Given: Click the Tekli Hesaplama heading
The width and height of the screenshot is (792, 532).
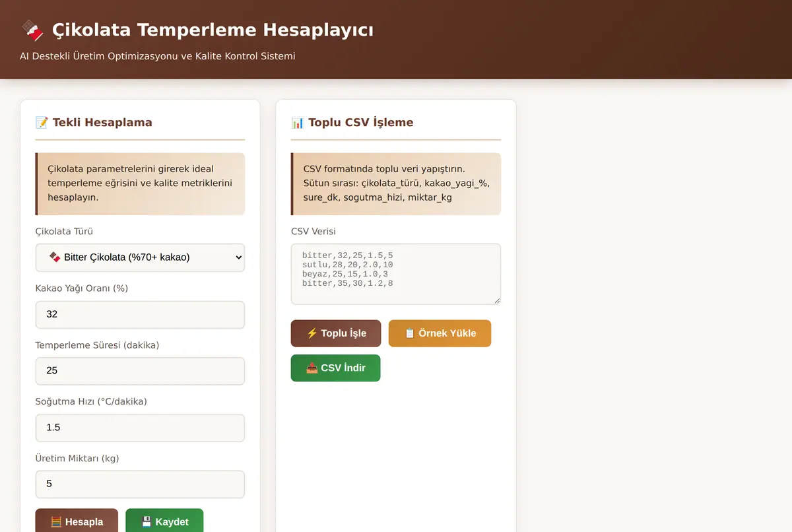Looking at the screenshot, I should [x=102, y=122].
